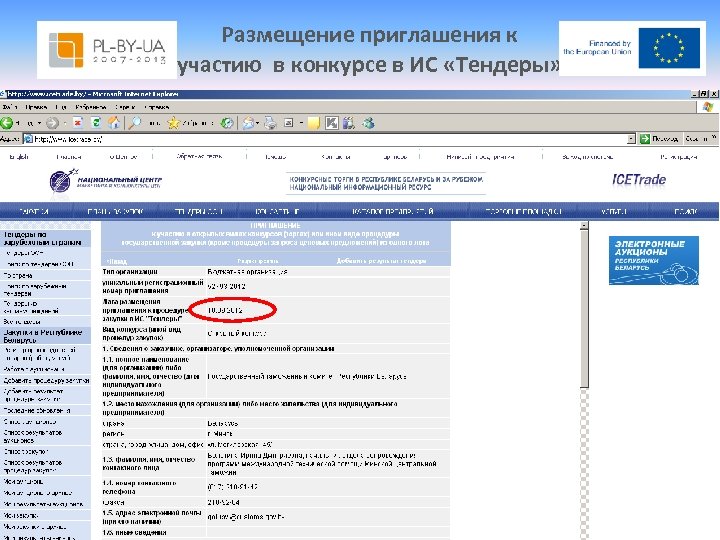Open the Файл menu
720x540 pixels.
[10, 107]
